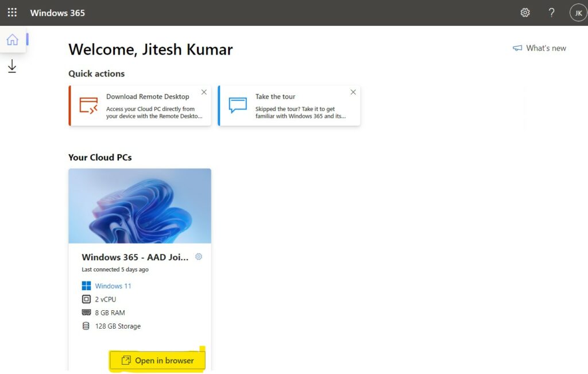Click the RAM module icon
Viewport: 588px width, 374px height.
pyautogui.click(x=86, y=313)
